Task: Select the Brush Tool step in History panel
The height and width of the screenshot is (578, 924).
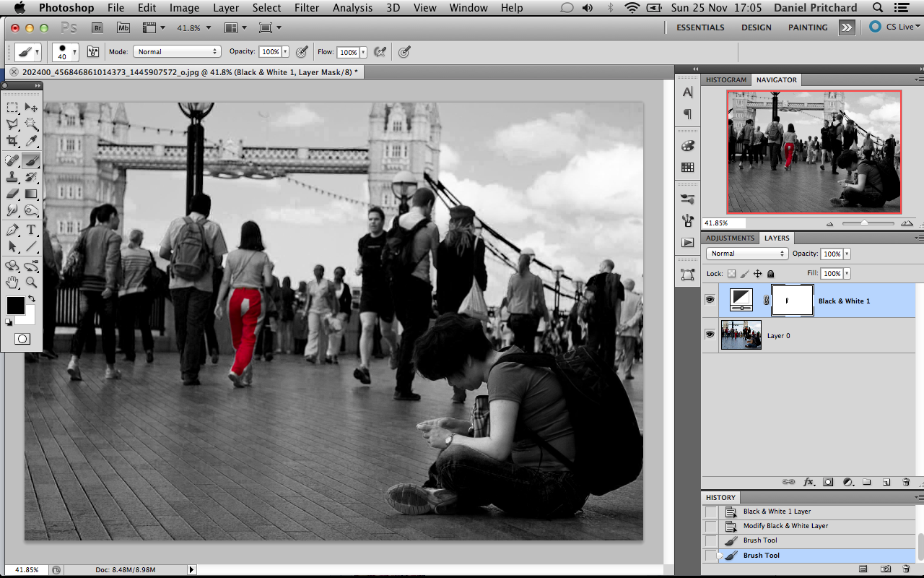Action: (761, 555)
